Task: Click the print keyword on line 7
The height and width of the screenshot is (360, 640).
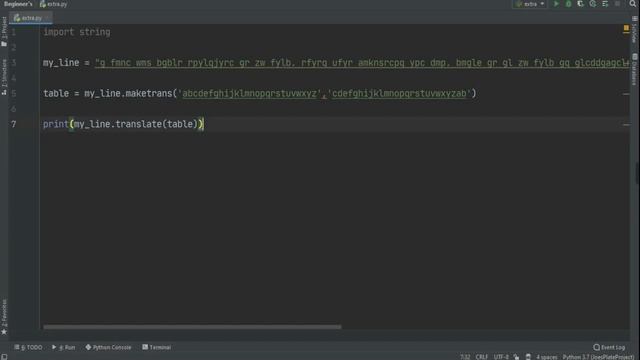Action: (56, 124)
